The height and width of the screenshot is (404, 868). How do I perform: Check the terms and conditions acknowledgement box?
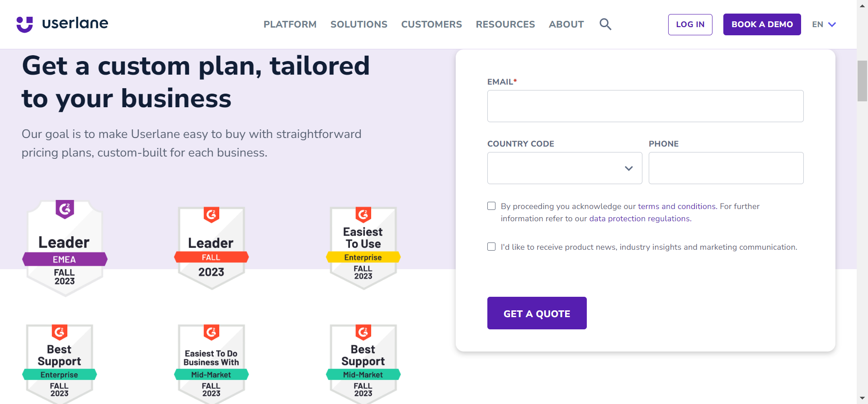click(x=491, y=206)
